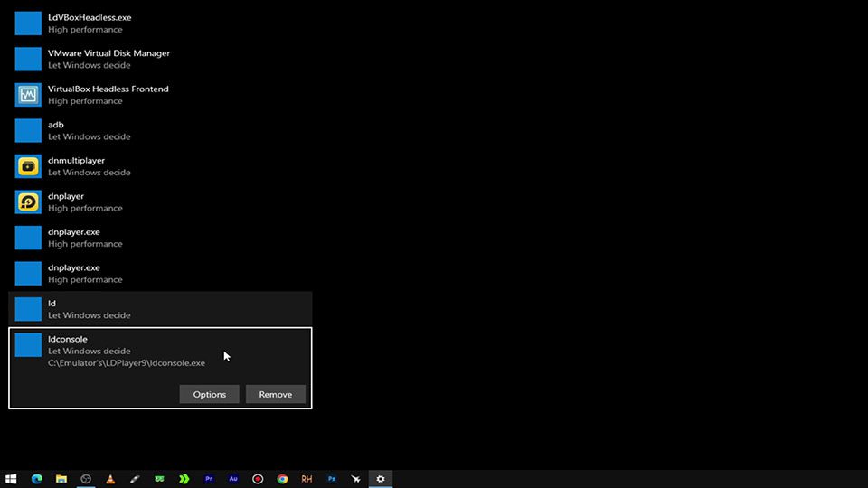Open the silver pen-shaped app on taskbar

pos(135,479)
